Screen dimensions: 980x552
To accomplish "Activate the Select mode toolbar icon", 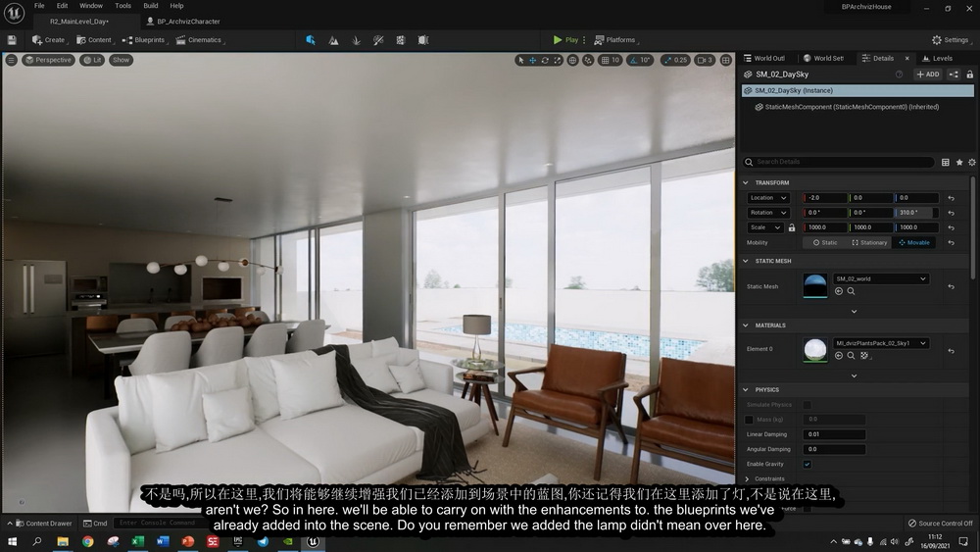I will (311, 40).
